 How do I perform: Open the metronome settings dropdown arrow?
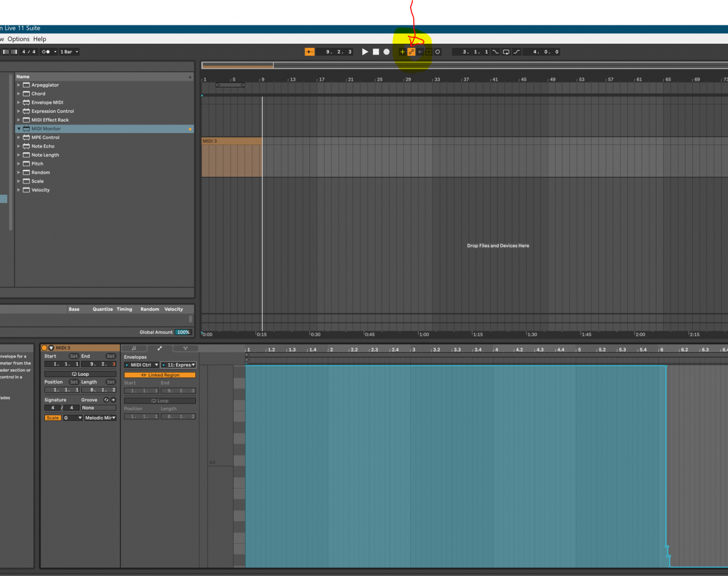pyautogui.click(x=55, y=52)
